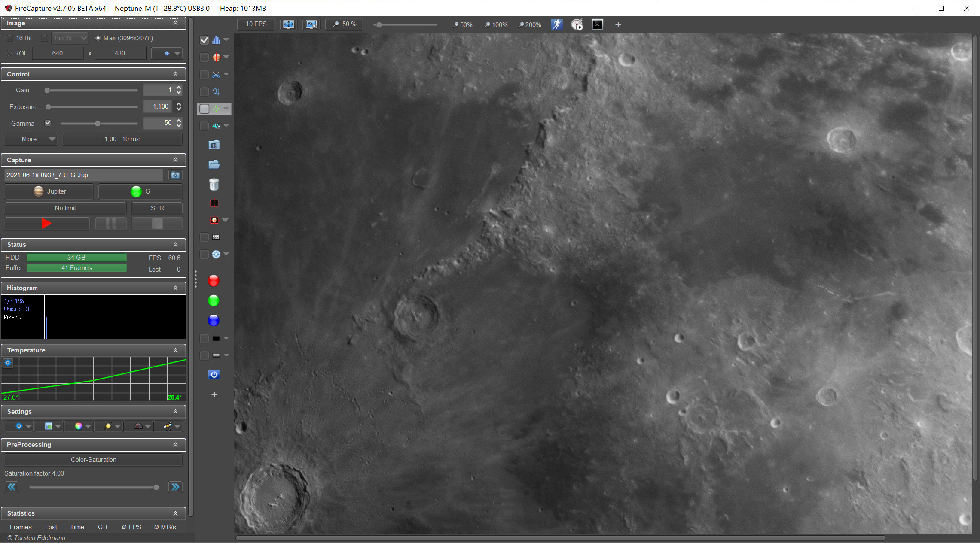Set zoom to 100% preset

(496, 25)
